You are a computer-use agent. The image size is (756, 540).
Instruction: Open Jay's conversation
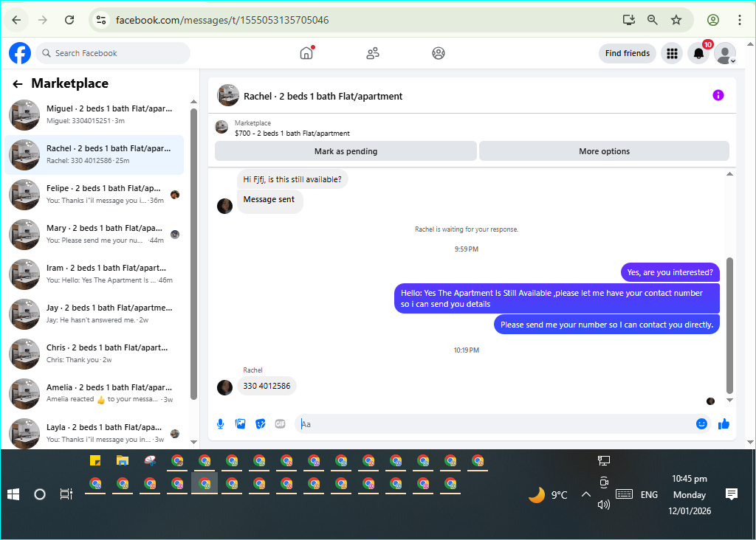coord(94,314)
